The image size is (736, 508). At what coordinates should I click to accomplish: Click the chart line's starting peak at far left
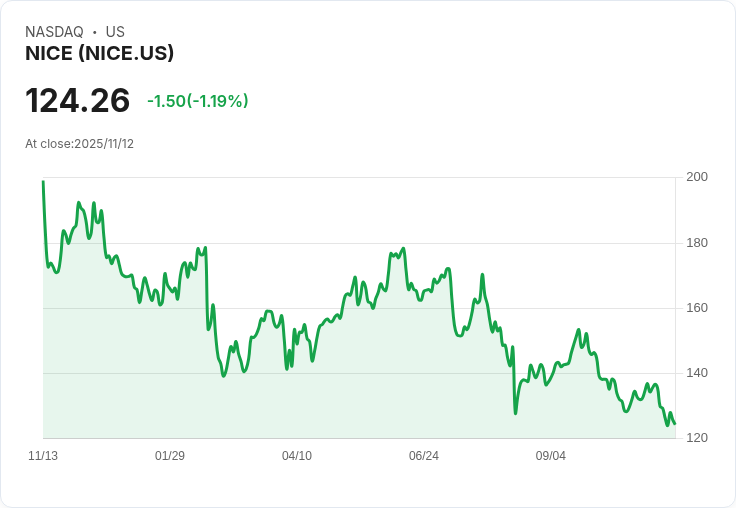(43, 182)
